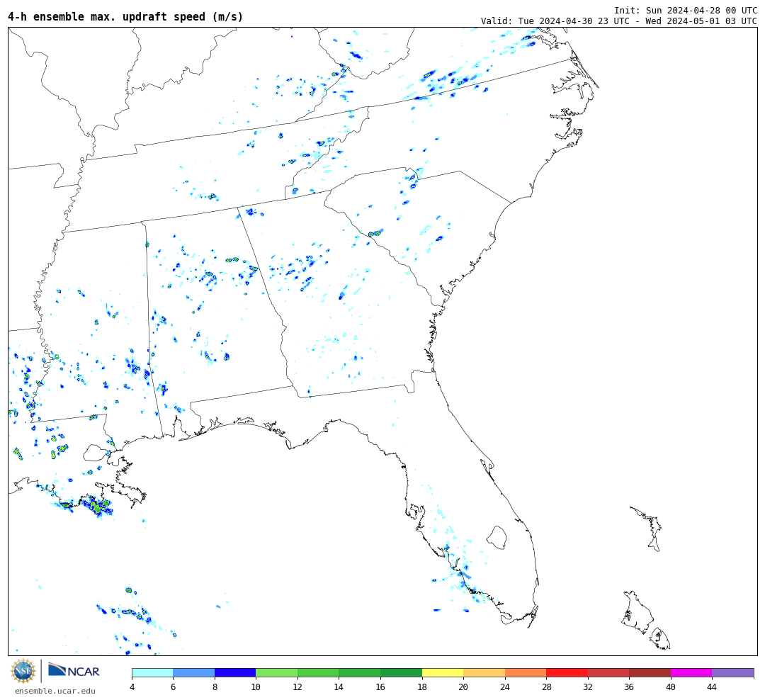Click the NSF logo icon
The width and height of the screenshot is (765, 700).
point(23,671)
